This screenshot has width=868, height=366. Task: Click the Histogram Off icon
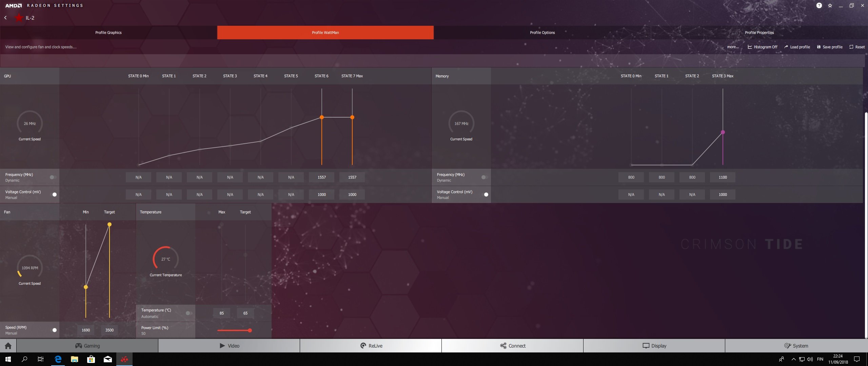(750, 47)
